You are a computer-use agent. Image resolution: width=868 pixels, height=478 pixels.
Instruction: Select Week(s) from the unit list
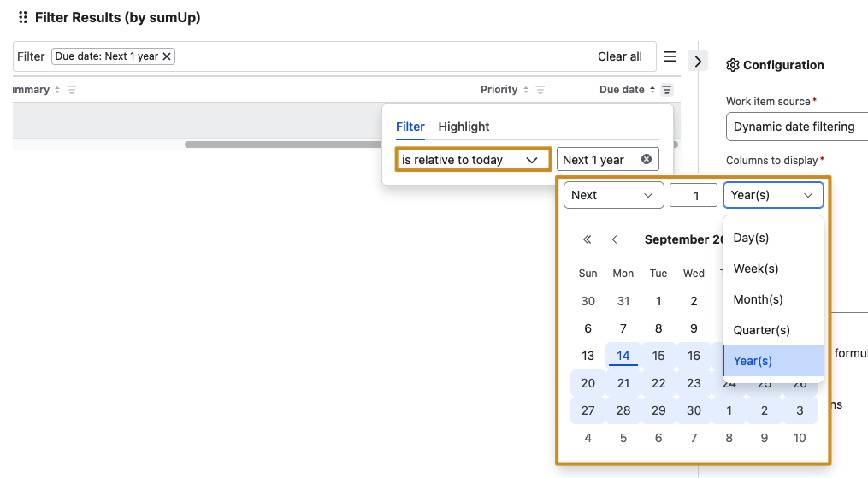tap(773, 269)
